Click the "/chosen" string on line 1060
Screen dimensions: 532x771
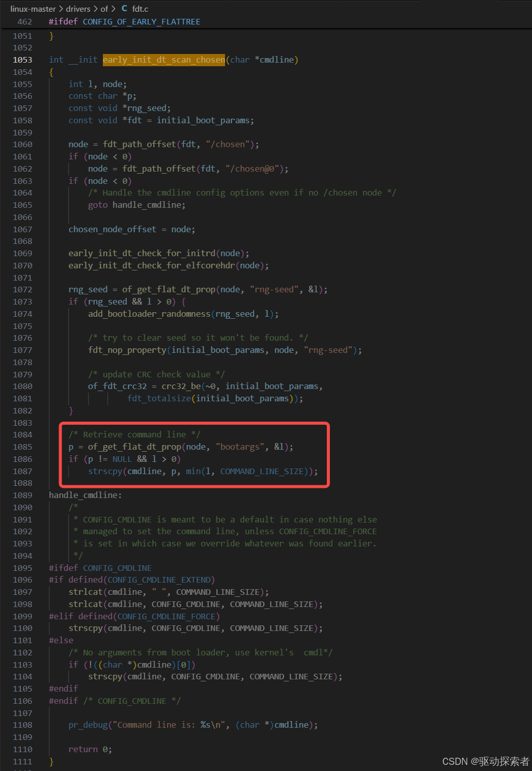click(x=228, y=145)
